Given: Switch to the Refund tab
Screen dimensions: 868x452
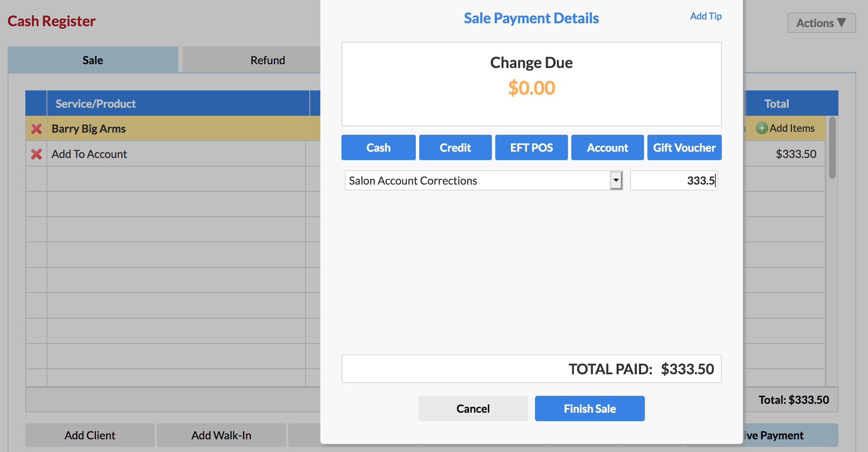Looking at the screenshot, I should pos(252,60).
